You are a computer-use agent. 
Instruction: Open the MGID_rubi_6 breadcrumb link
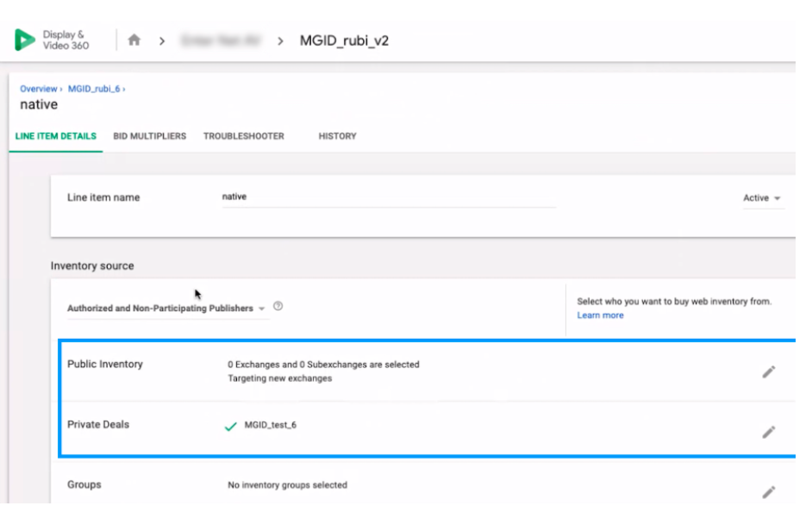(x=96, y=89)
